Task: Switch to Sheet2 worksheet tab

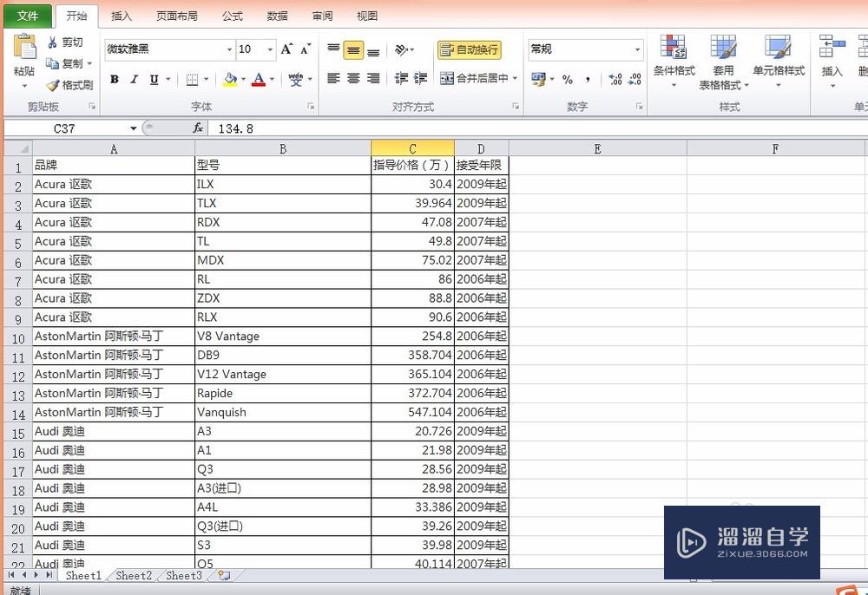Action: [x=134, y=576]
